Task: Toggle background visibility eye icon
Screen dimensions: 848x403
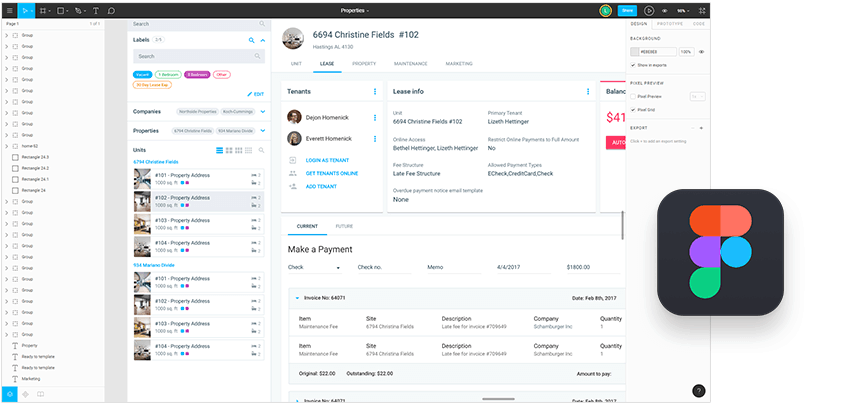Action: pos(701,52)
